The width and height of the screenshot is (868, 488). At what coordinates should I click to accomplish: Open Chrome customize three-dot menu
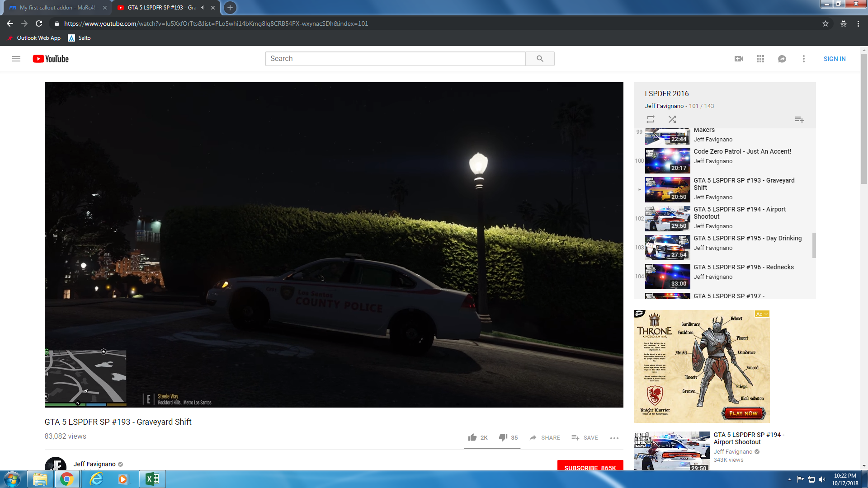tap(858, 23)
